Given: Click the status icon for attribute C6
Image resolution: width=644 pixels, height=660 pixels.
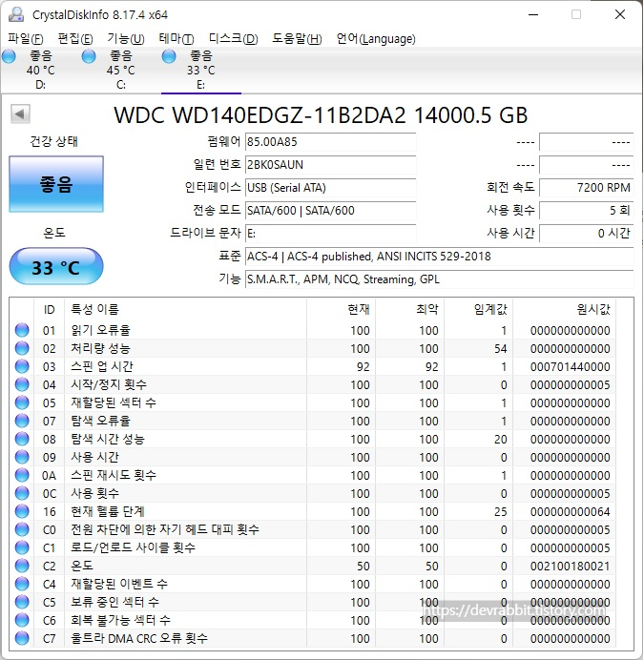Looking at the screenshot, I should pyautogui.click(x=22, y=620).
